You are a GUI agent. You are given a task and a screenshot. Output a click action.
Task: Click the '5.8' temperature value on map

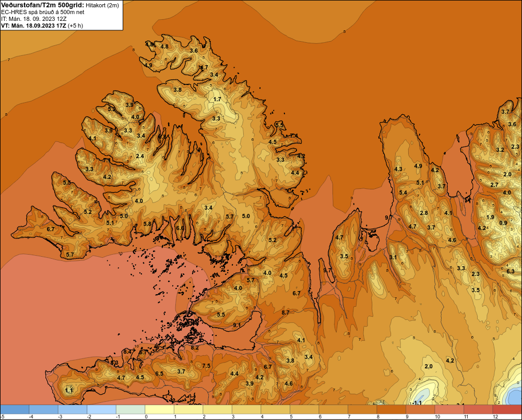pos(147,224)
